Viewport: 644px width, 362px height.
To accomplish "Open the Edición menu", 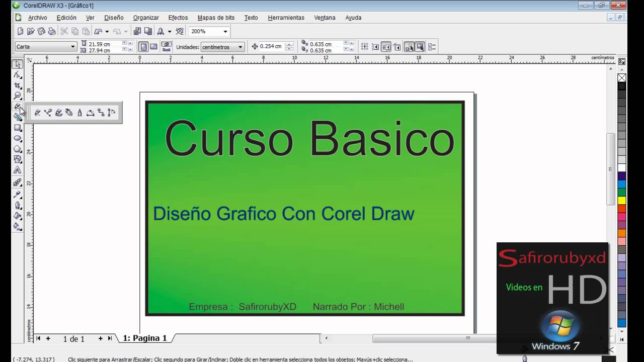I will [66, 18].
